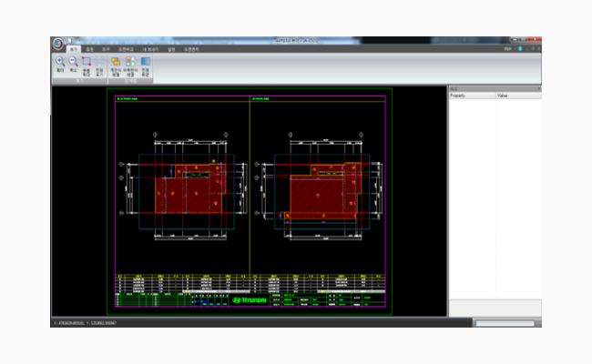
Task: Click the progress bar in the status bar
Action: click(x=505, y=323)
